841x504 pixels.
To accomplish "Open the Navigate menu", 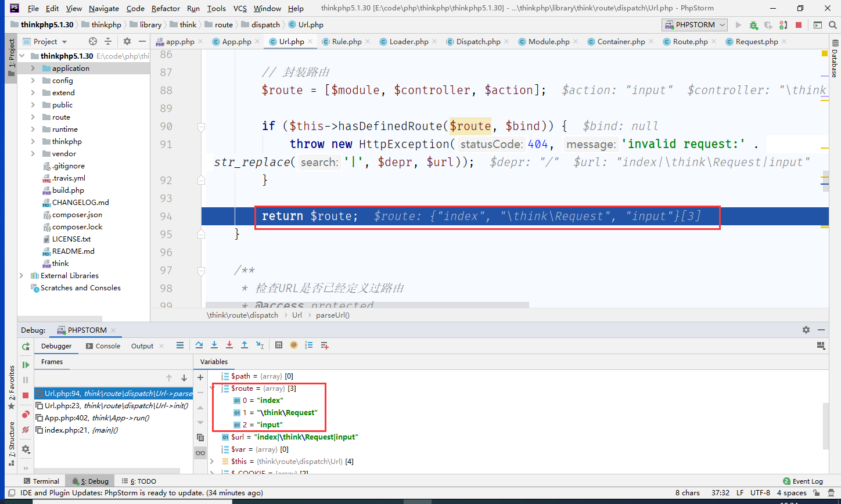I will (104, 8).
